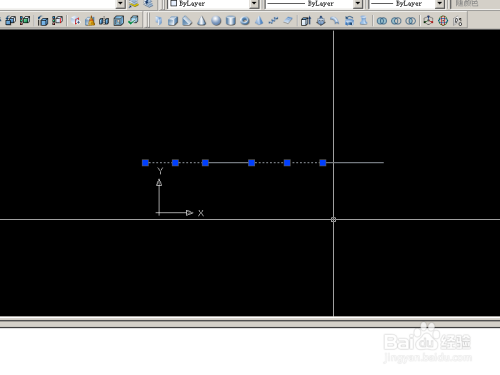
Task: Select the Revolve tool
Action: coord(349,21)
